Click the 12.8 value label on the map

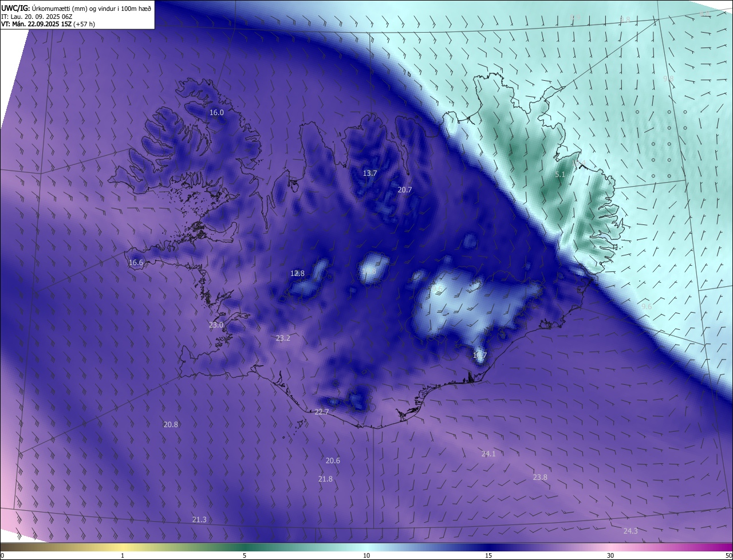(297, 274)
